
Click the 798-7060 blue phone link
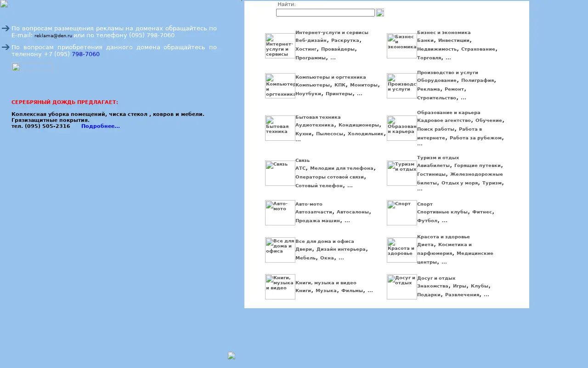(85, 54)
